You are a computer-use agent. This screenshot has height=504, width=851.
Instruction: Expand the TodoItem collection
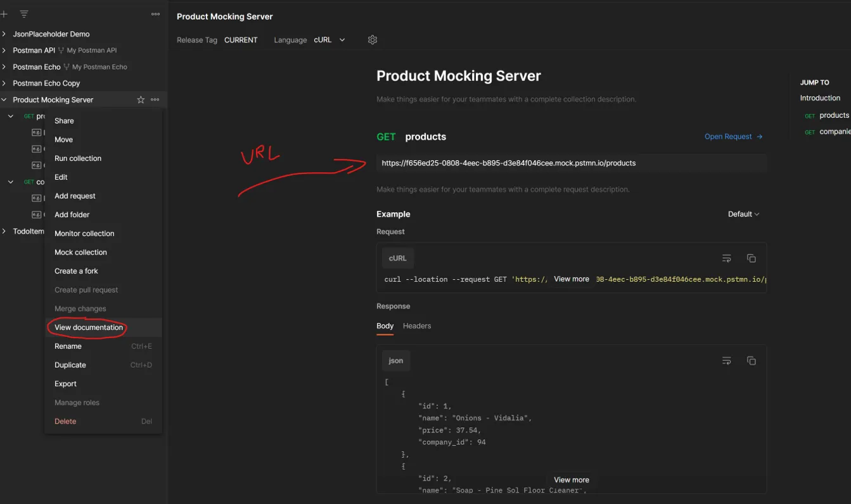point(4,231)
